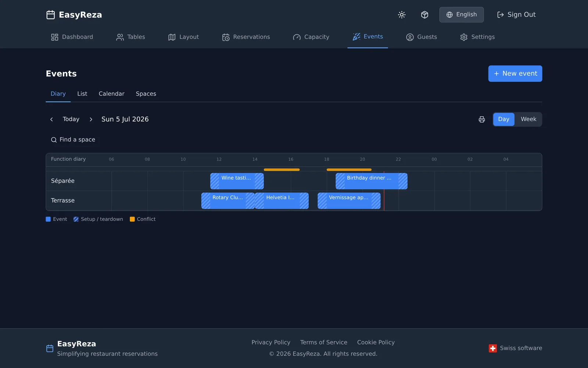Select the Week view toggle
This screenshot has height=368, width=588.
528,119
